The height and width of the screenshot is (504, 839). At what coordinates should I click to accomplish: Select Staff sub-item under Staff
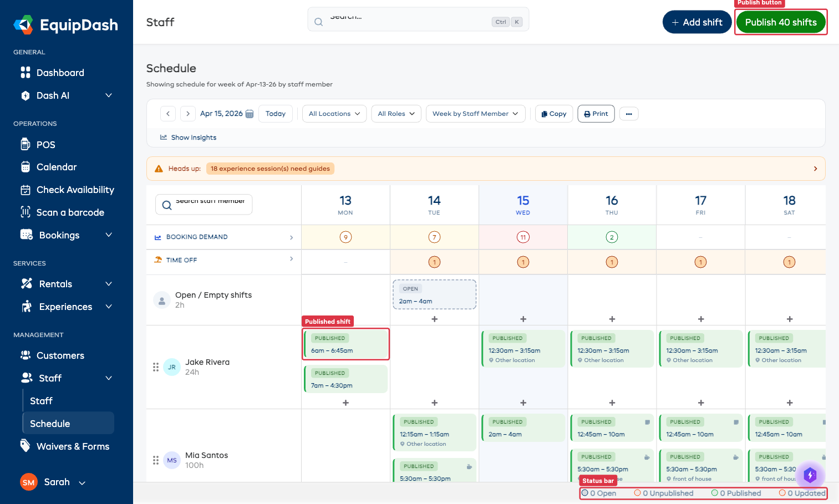tap(41, 401)
